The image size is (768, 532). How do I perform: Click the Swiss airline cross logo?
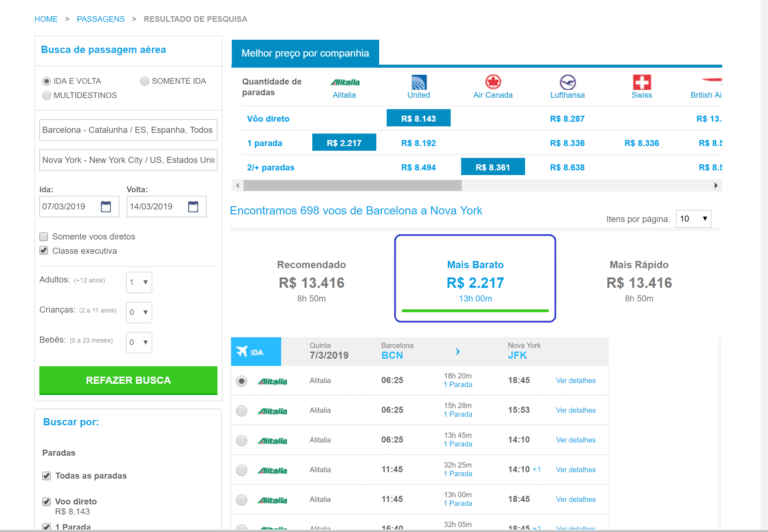642,82
